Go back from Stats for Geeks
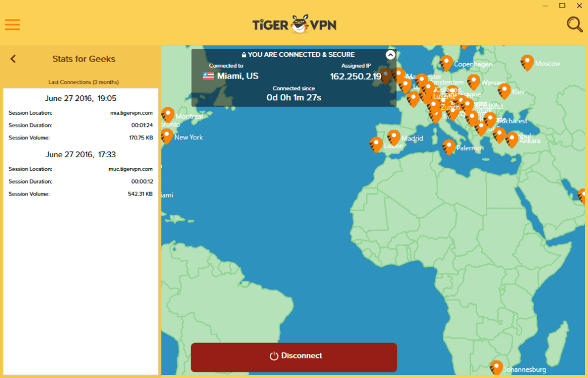Screen dimensions: 588x378 point(13,59)
